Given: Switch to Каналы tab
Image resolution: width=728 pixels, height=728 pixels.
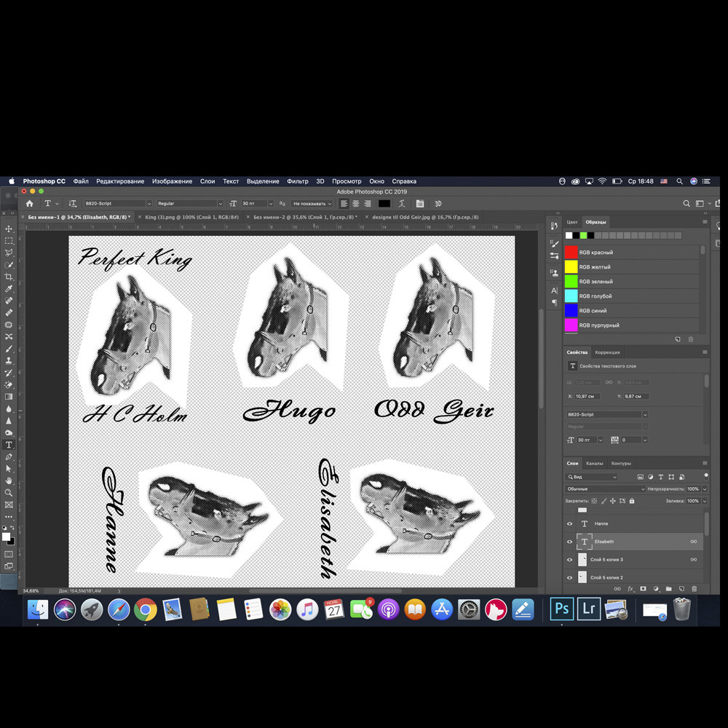Looking at the screenshot, I should tap(594, 463).
